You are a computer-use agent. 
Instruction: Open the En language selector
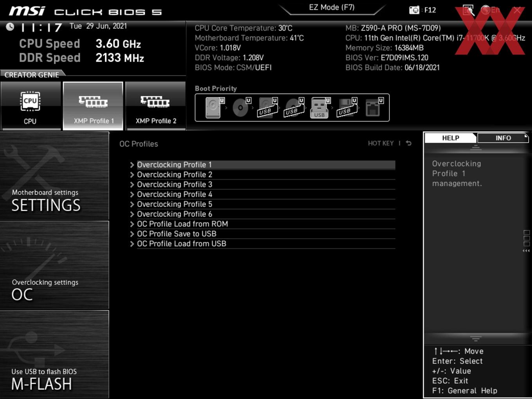(491, 10)
